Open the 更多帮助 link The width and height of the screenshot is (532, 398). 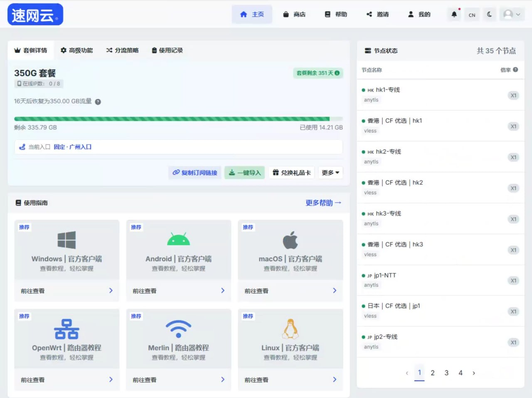(323, 203)
